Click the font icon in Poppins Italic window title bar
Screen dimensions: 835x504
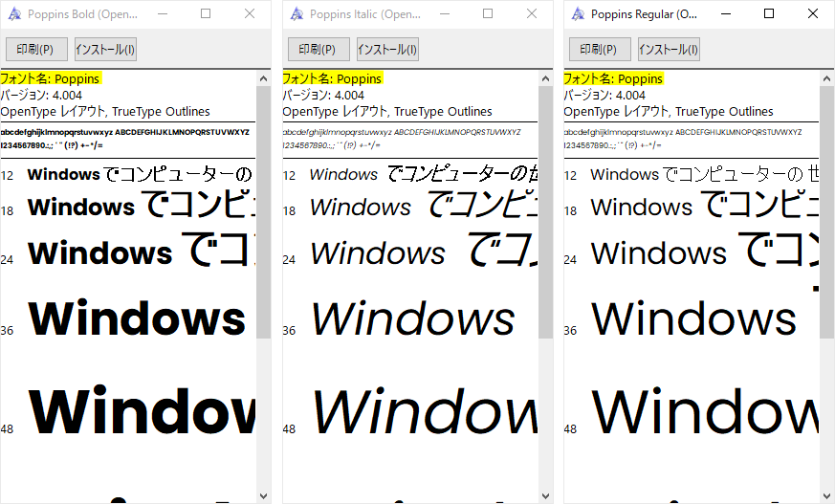(297, 14)
